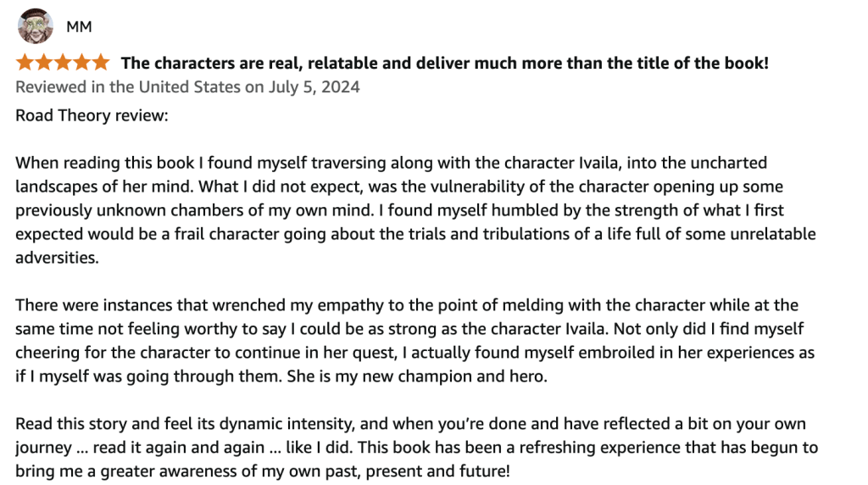Click the paragraph starting 'There were instances'
The image size is (868, 485).
[x=407, y=339]
